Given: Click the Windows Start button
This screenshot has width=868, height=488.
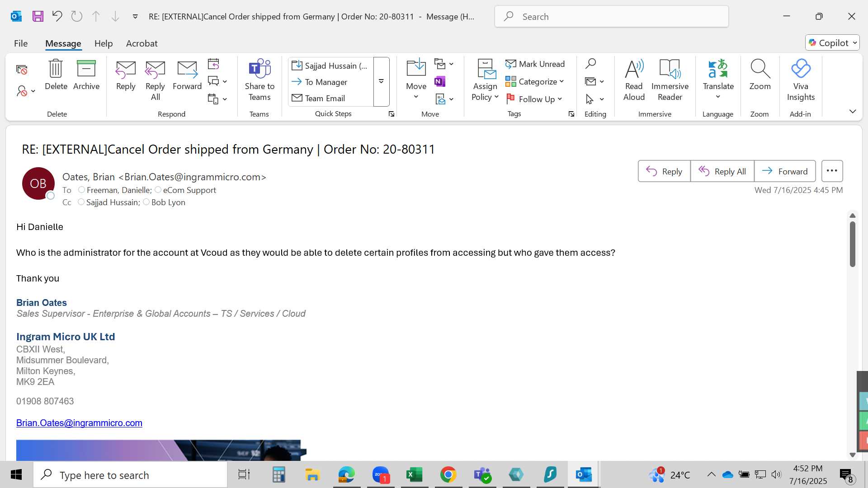Looking at the screenshot, I should (x=16, y=475).
